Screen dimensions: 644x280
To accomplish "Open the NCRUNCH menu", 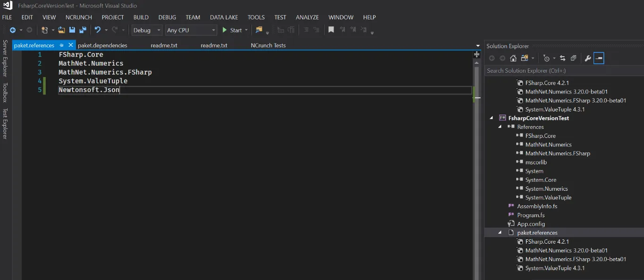I will [x=79, y=17].
